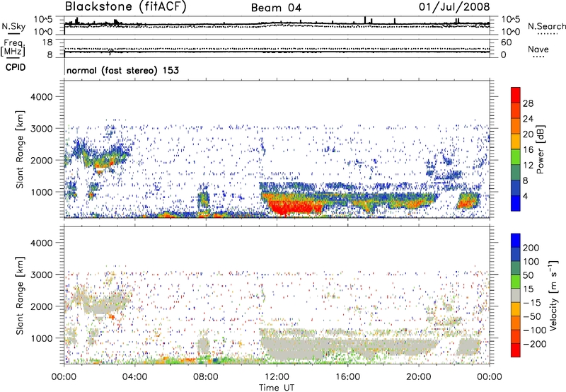Click the N.Sky legend label
The width and height of the screenshot is (566, 392).
(13, 26)
